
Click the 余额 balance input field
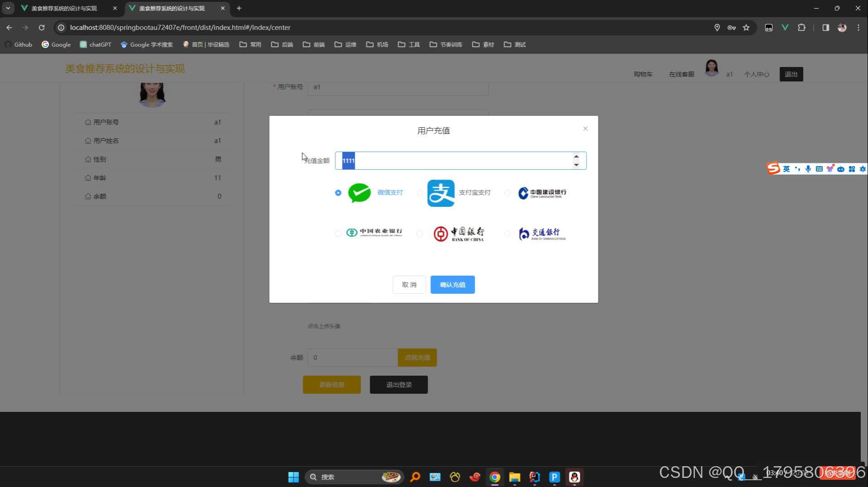[352, 358]
